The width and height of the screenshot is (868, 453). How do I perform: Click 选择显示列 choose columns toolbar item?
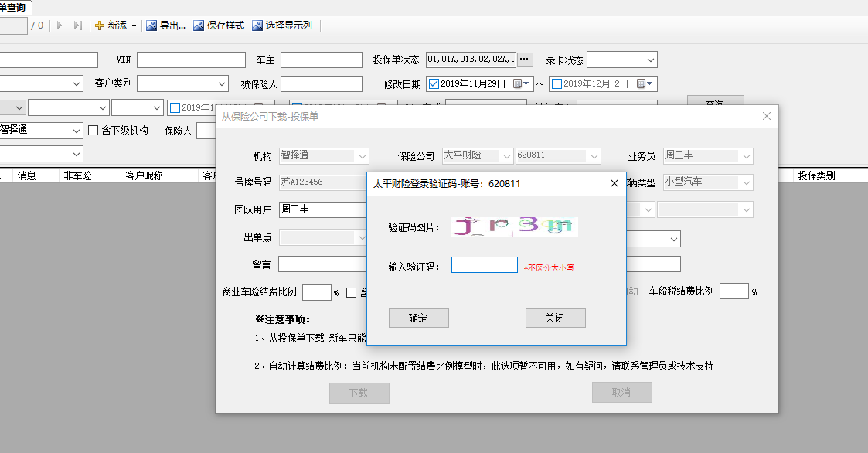(x=282, y=26)
